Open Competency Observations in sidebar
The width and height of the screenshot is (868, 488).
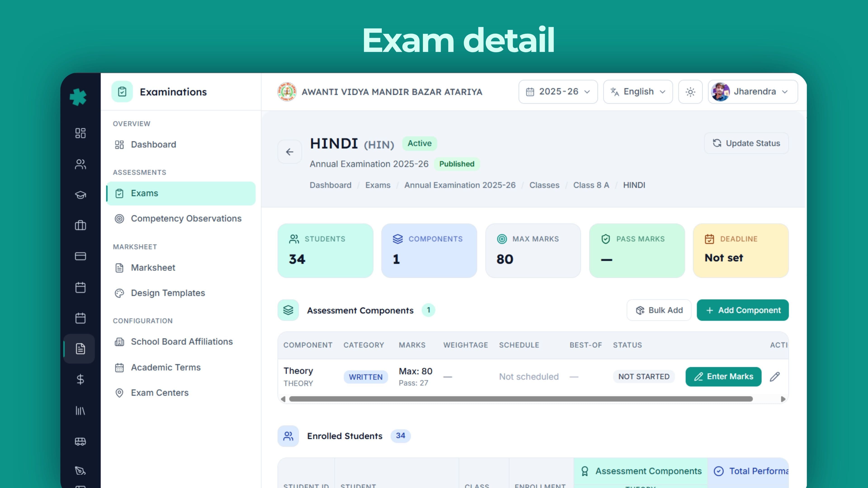click(x=181, y=218)
